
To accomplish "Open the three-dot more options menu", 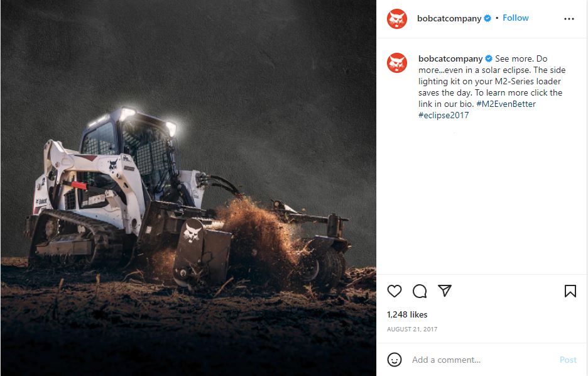I will tap(569, 19).
